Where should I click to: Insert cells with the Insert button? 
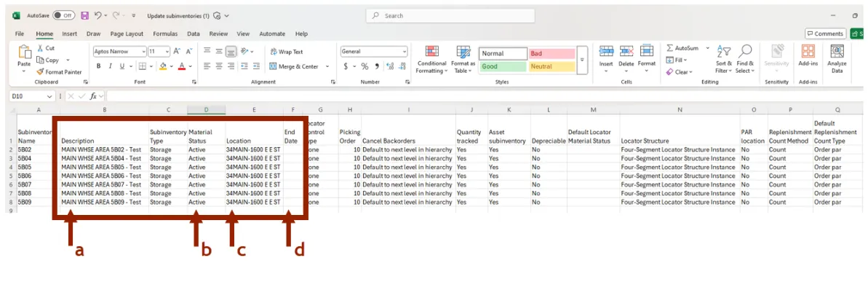[x=606, y=58]
